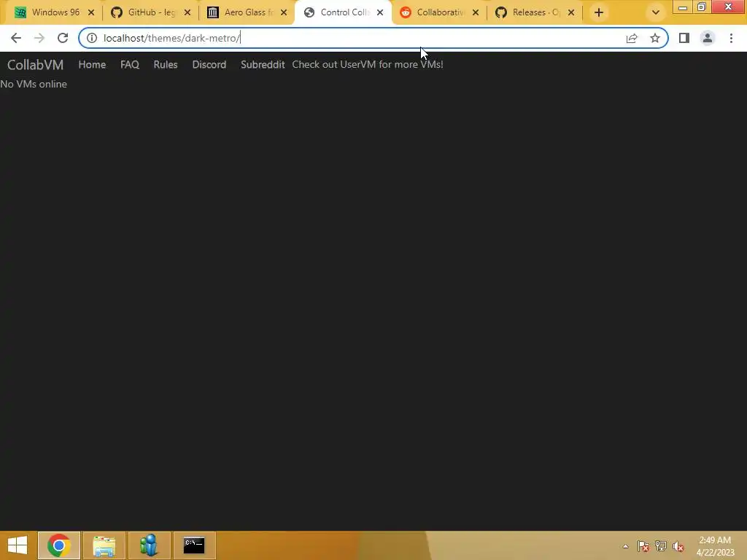Visit the Subreddit link
Screen dimensions: 747x560
pos(263,64)
